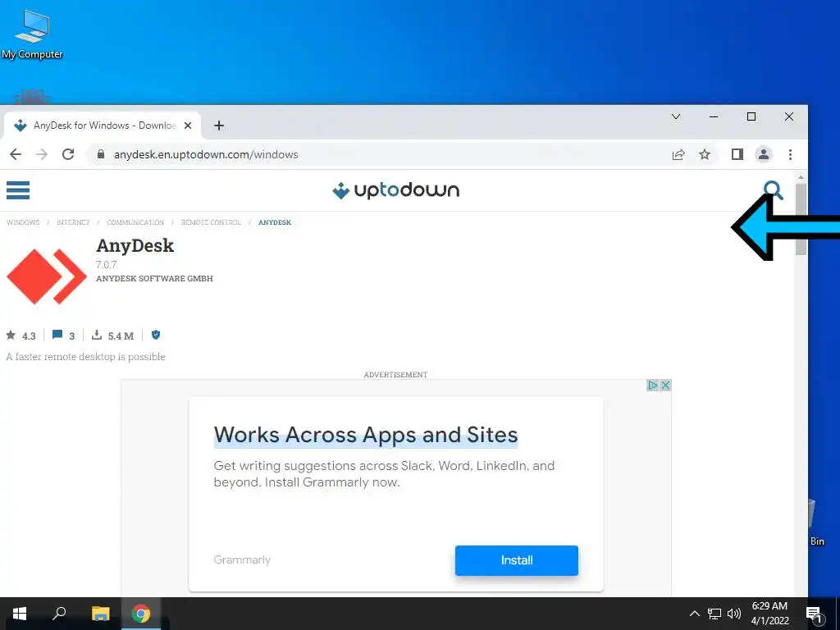Go back with browser back arrow
Screen dimensions: 840x630
[x=16, y=154]
